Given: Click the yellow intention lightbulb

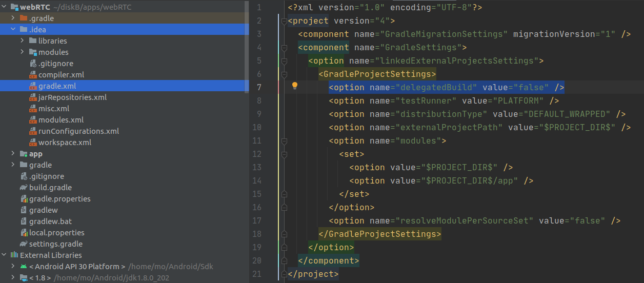Looking at the screenshot, I should tap(295, 86).
